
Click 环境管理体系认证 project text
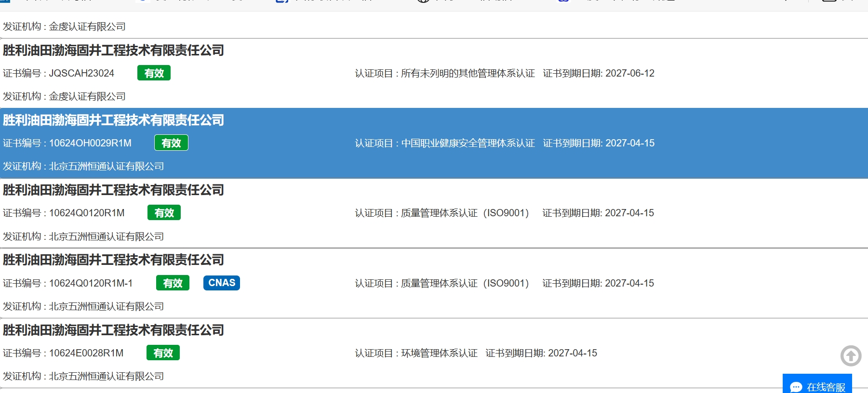coord(439,353)
